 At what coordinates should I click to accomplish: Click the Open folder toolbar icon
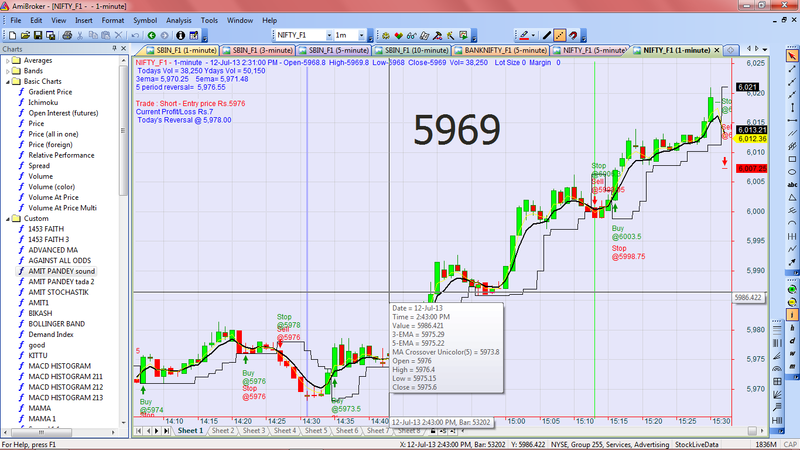point(26,35)
